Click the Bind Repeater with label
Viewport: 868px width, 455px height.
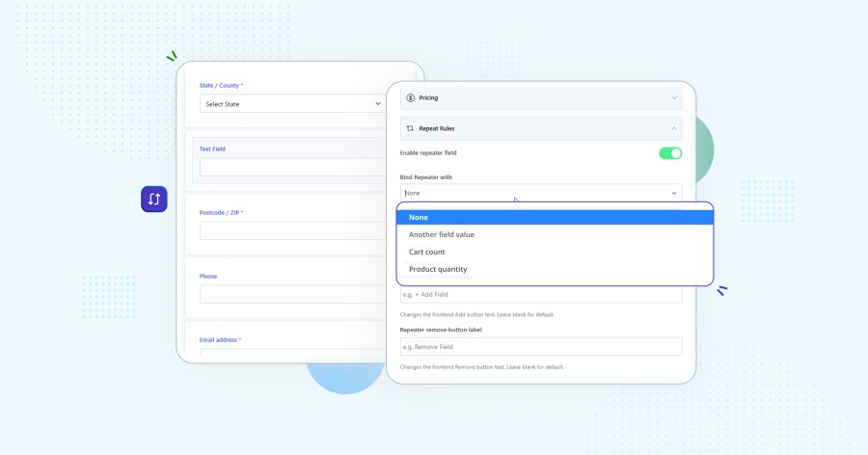pos(425,177)
